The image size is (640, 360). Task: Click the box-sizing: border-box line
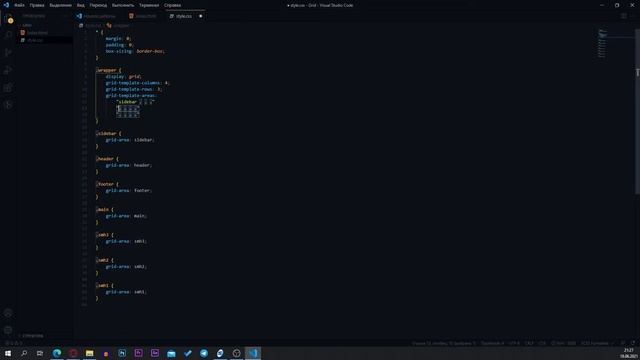point(135,51)
